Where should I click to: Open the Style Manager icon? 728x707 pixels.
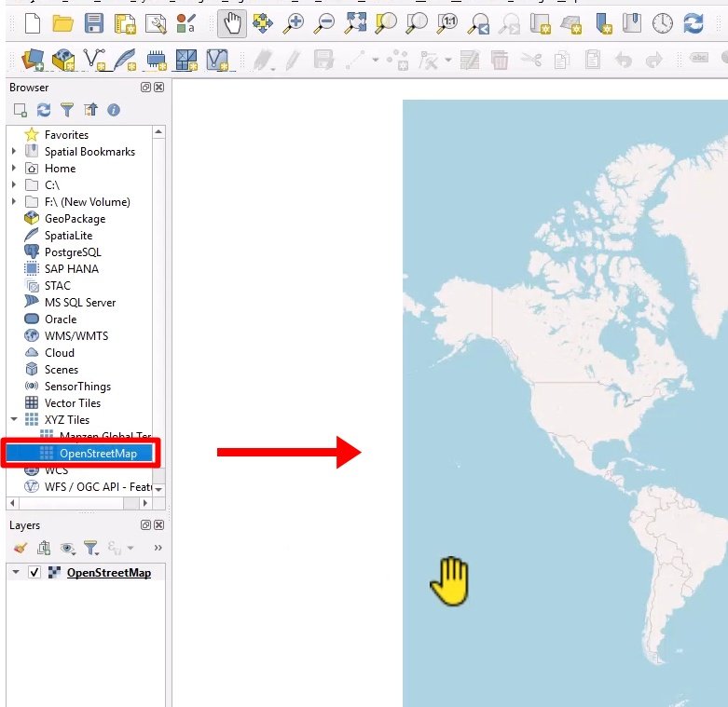click(186, 23)
